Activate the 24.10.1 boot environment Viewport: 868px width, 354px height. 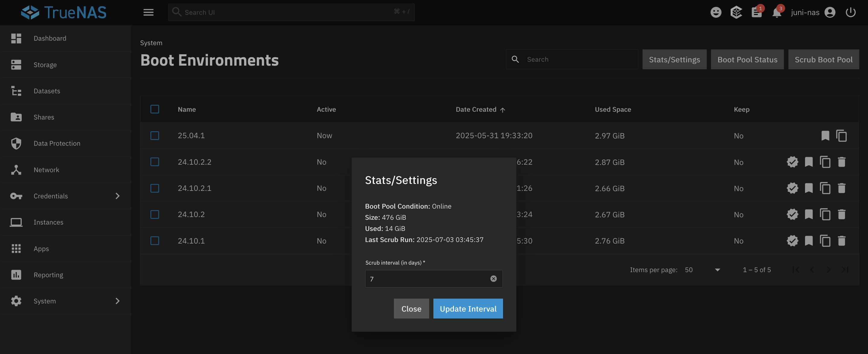[x=792, y=241]
